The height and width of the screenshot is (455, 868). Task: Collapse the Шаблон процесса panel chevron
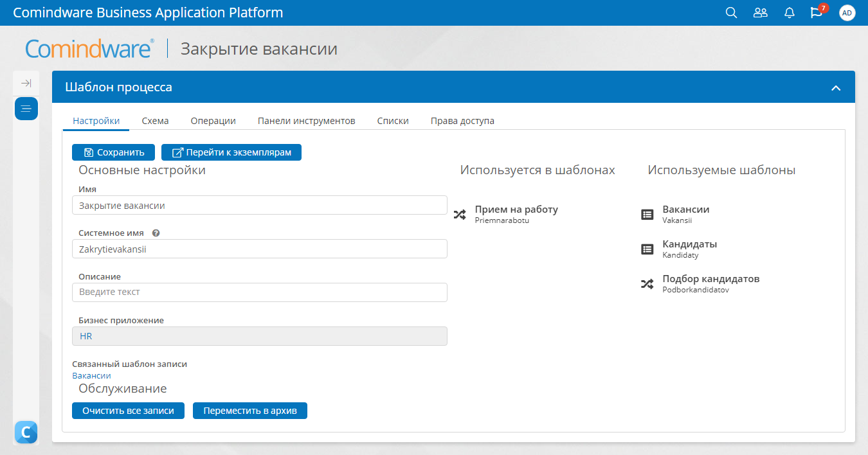click(836, 87)
